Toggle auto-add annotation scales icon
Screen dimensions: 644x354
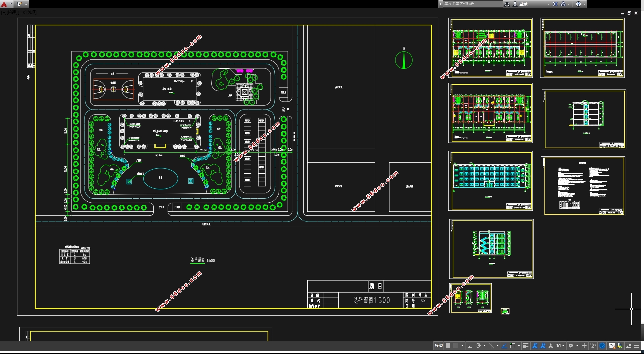point(543,346)
